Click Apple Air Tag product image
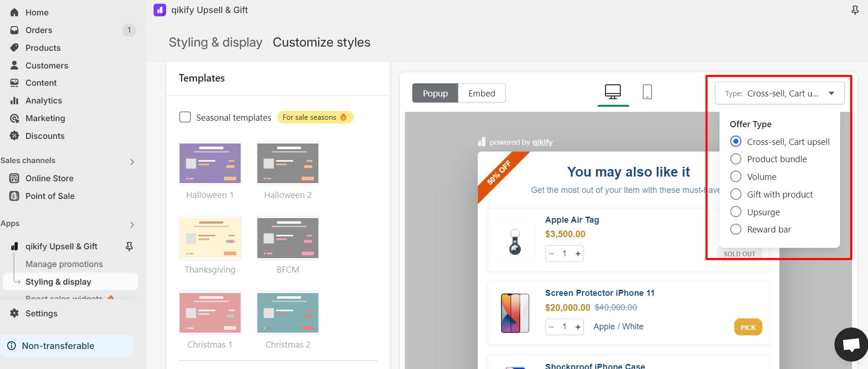The width and height of the screenshot is (868, 369). 515,241
